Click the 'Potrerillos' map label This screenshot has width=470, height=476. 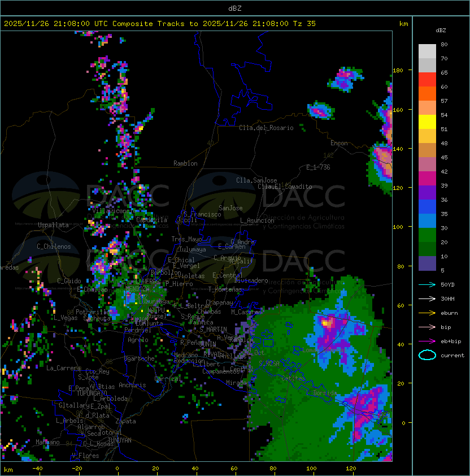coord(94,312)
